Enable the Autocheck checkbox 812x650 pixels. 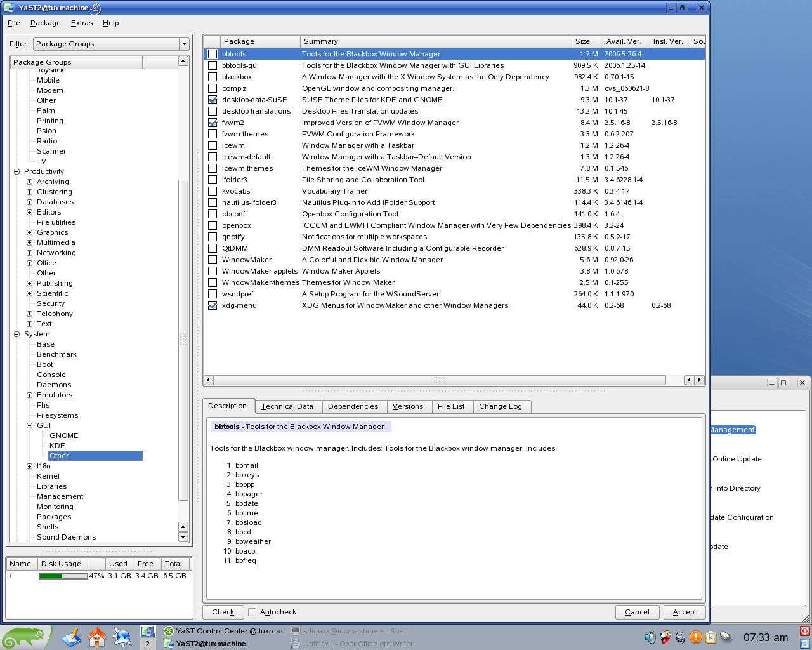tap(252, 612)
